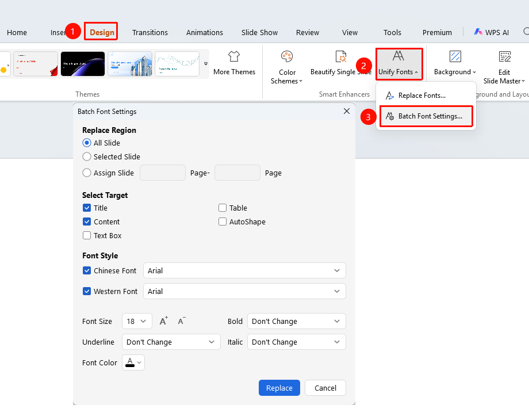
Task: Expand the themes gallery arrow
Action: [x=206, y=63]
